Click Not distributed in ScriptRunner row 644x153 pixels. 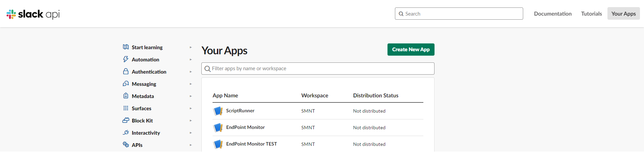click(x=369, y=111)
